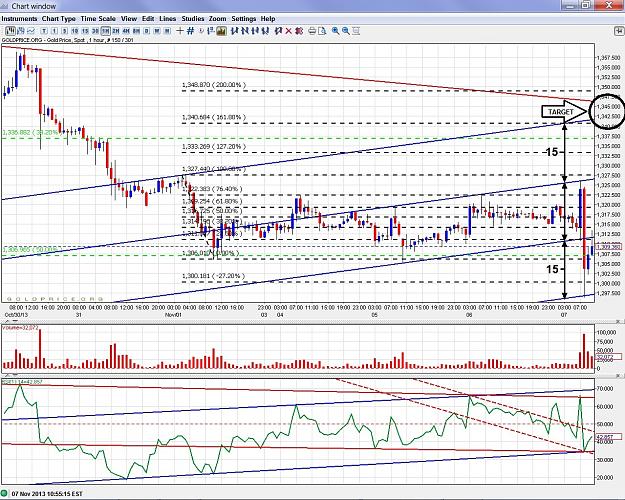Viewport: 625px width, 500px height.
Task: Open the Instruments menu
Action: (19, 19)
